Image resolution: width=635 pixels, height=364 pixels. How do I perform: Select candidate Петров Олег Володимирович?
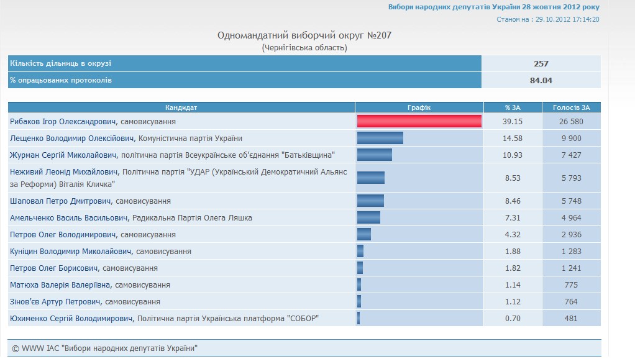64,235
